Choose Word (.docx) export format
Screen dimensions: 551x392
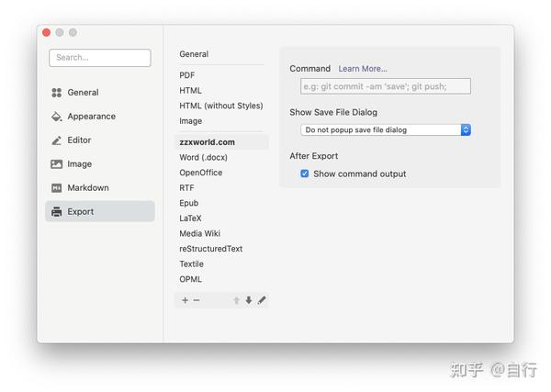point(204,157)
